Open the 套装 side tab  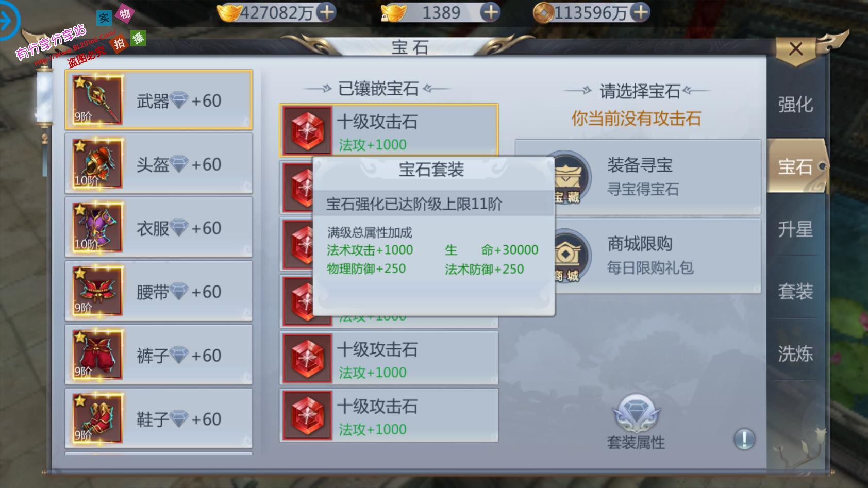[x=795, y=292]
